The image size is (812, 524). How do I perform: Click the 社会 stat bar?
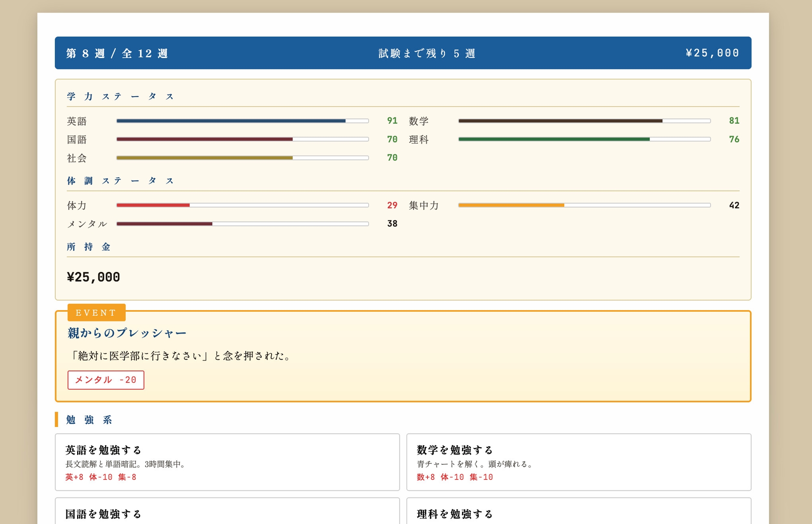click(242, 158)
